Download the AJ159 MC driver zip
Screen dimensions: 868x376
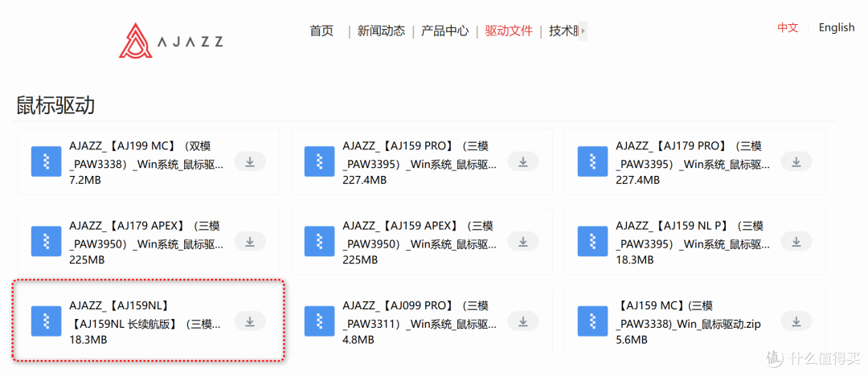click(796, 321)
